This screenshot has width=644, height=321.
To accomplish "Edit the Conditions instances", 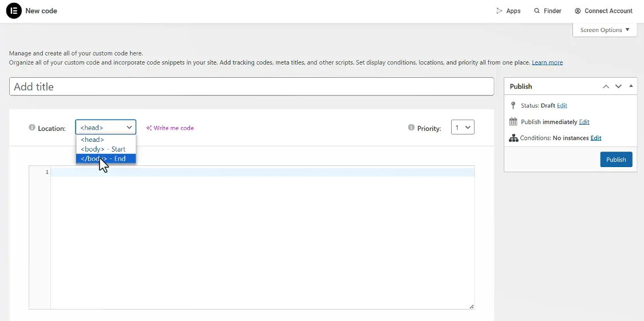I will tap(596, 138).
